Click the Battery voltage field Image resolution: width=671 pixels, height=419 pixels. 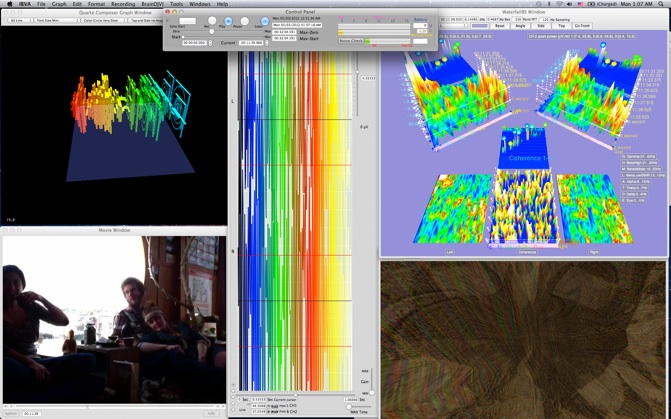[x=420, y=26]
